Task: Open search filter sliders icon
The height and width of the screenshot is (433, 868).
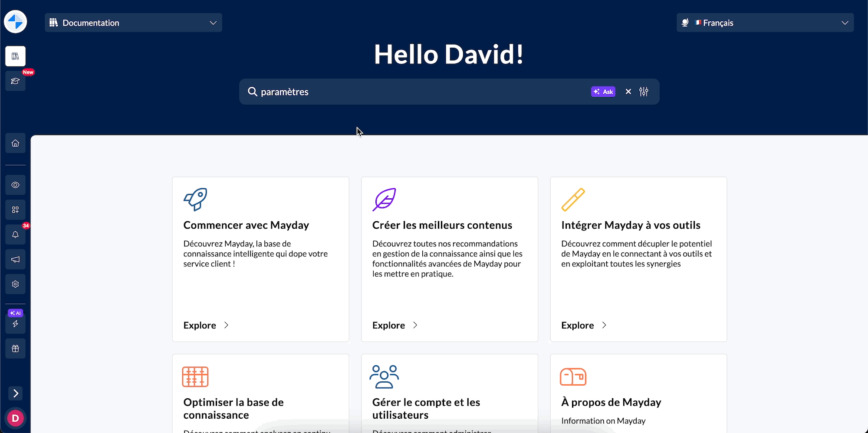Action: (644, 92)
